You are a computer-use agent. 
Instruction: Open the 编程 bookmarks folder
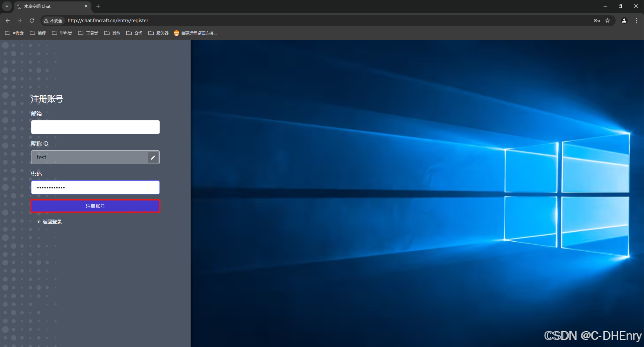(38, 33)
